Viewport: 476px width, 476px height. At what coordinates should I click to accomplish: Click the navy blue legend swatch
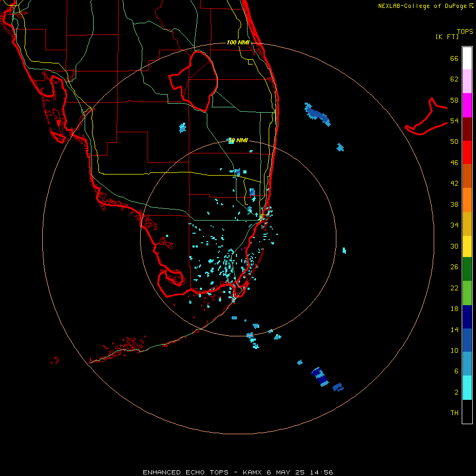tap(467, 317)
